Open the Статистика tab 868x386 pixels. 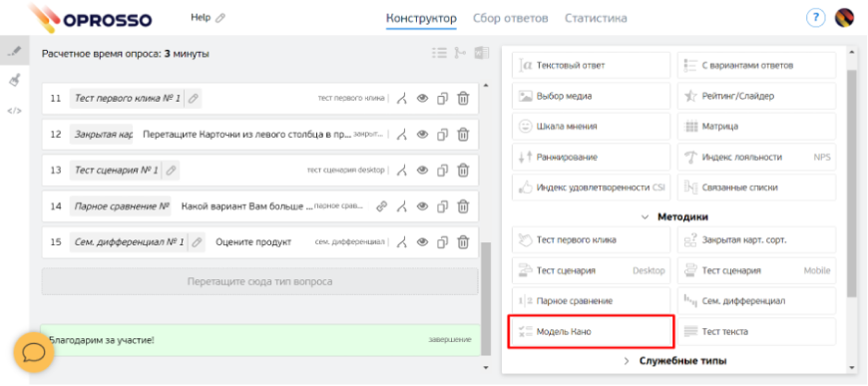click(x=596, y=18)
